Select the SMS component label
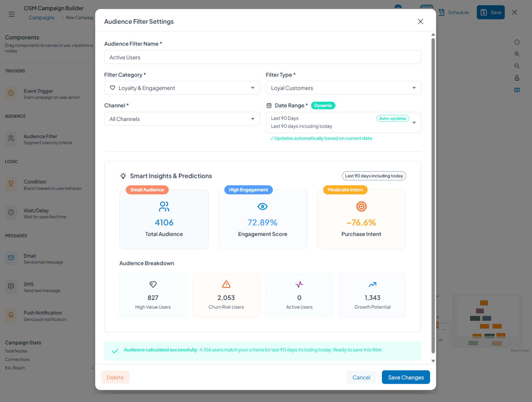This screenshot has width=532, height=402. coord(29,285)
